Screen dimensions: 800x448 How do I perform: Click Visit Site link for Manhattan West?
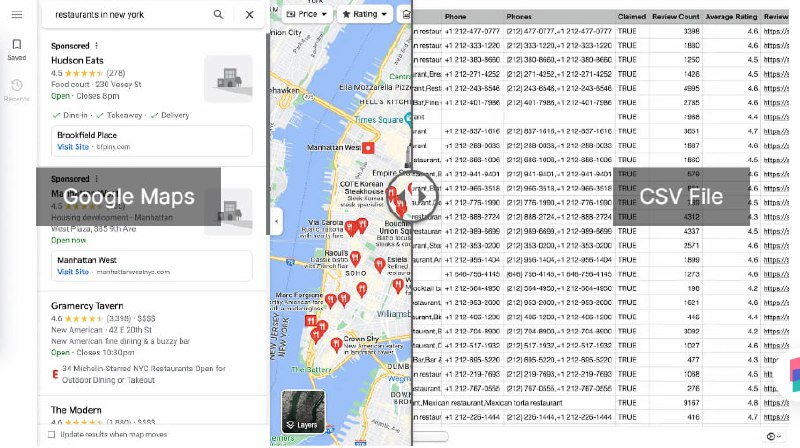pos(73,271)
